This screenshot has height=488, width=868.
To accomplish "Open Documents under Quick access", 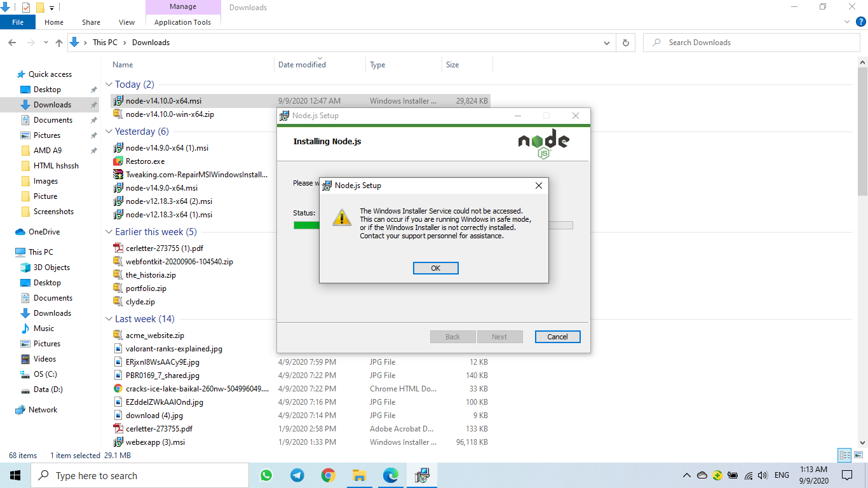I will coord(53,120).
